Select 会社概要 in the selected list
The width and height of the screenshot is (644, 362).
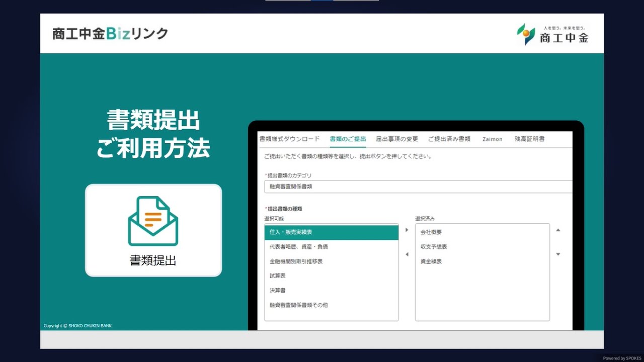[x=482, y=232]
